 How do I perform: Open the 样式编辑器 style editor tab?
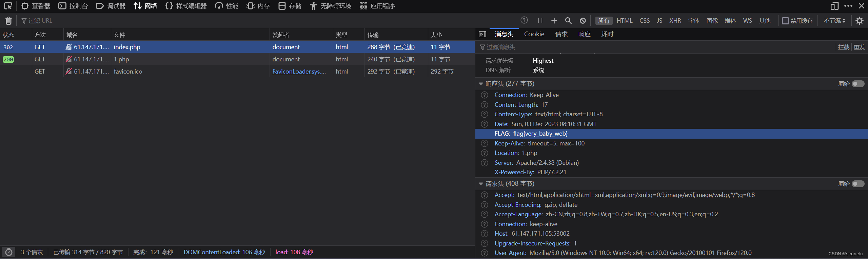coord(186,6)
